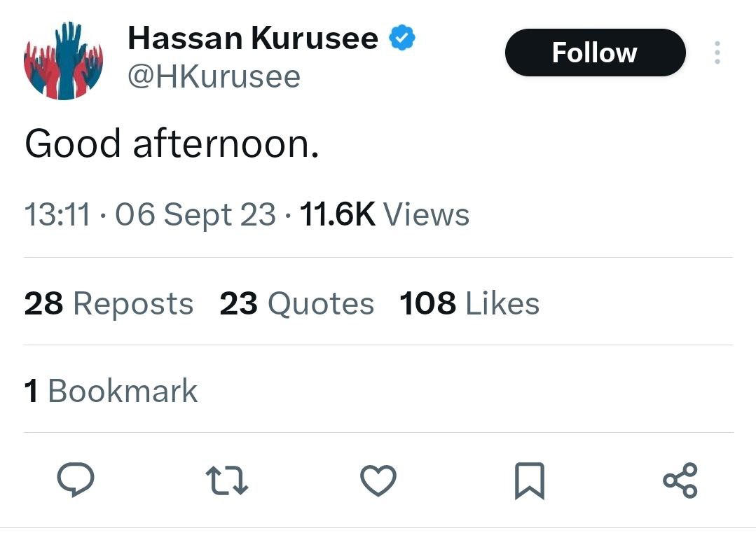The height and width of the screenshot is (540, 756).
Task: Open Hassan Kurusee's profile via name
Action: (x=252, y=38)
